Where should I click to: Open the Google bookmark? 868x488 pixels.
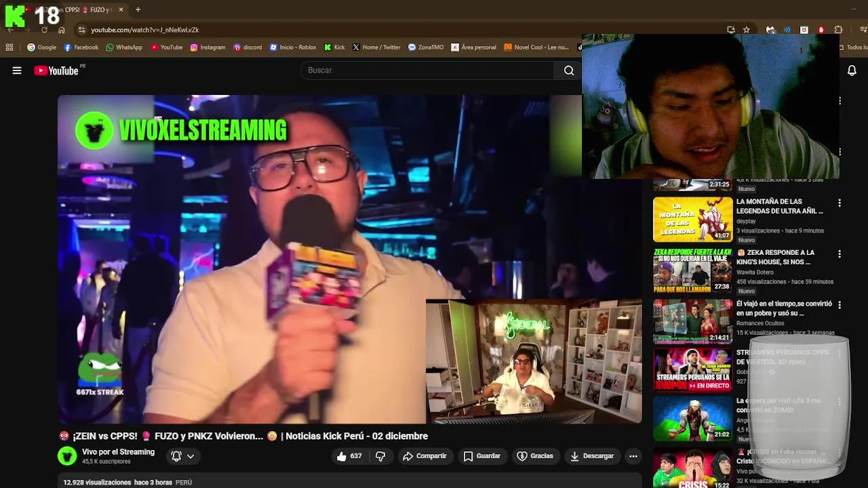click(x=41, y=47)
